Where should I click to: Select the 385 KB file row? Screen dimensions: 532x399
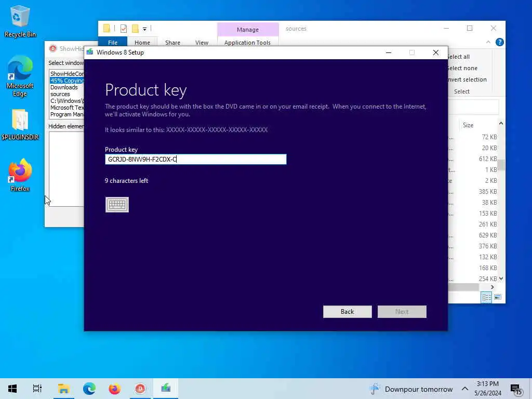pos(473,192)
